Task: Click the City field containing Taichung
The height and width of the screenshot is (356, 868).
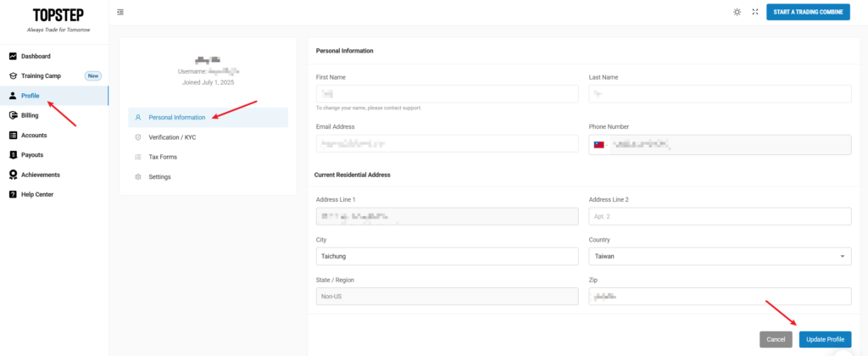Action: pos(445,255)
